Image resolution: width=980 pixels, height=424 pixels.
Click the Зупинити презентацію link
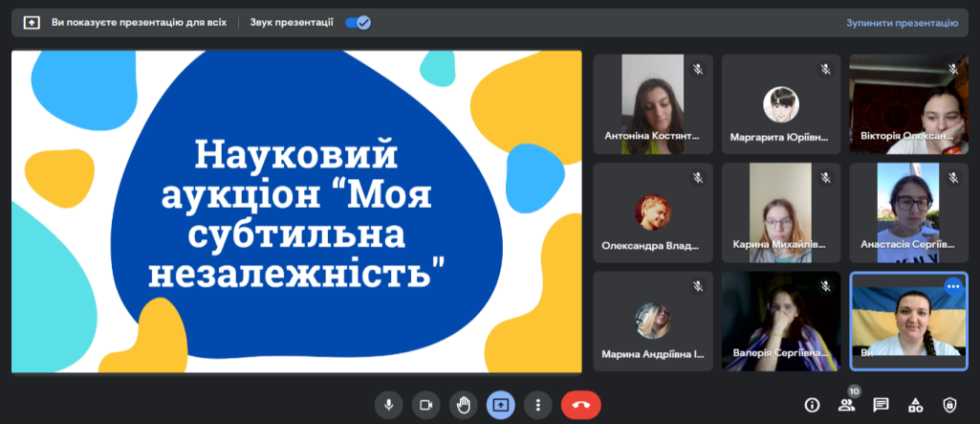[902, 22]
